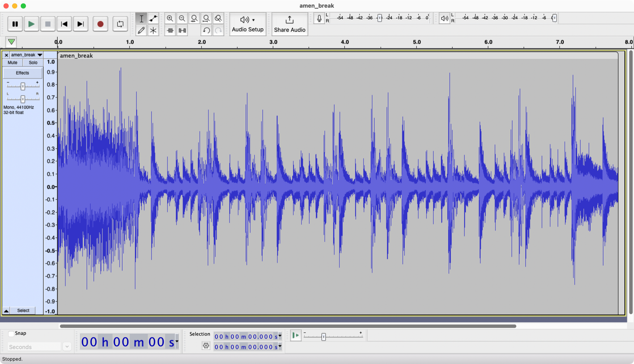Screen dimensions: 634x364
Task: Click the Fit project to width icon
Action: (x=206, y=18)
